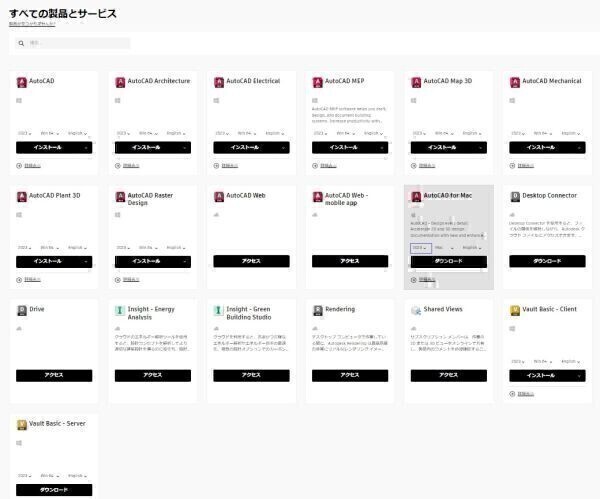The width and height of the screenshot is (600, 499).
Task: Click the Shared Views product icon
Action: 416,310
